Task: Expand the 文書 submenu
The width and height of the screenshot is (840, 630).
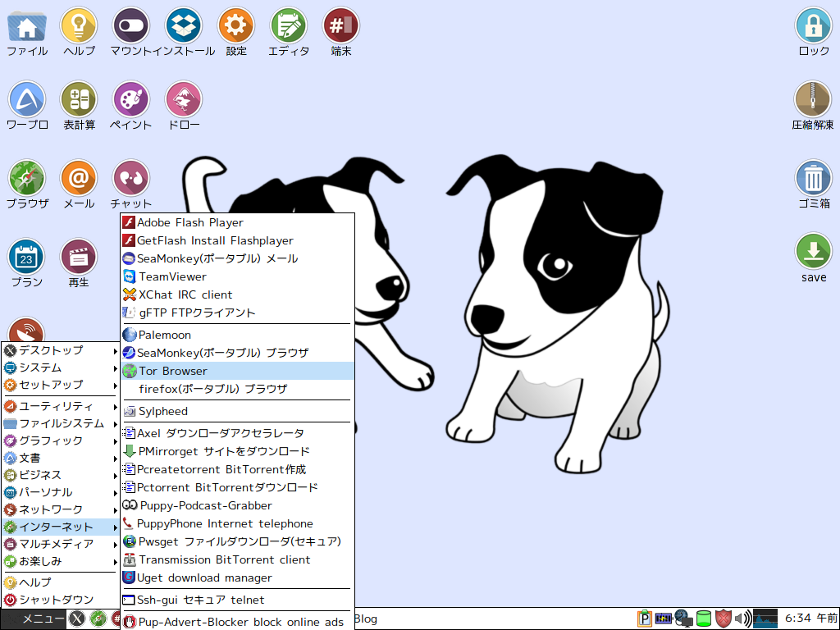Action: click(x=60, y=458)
